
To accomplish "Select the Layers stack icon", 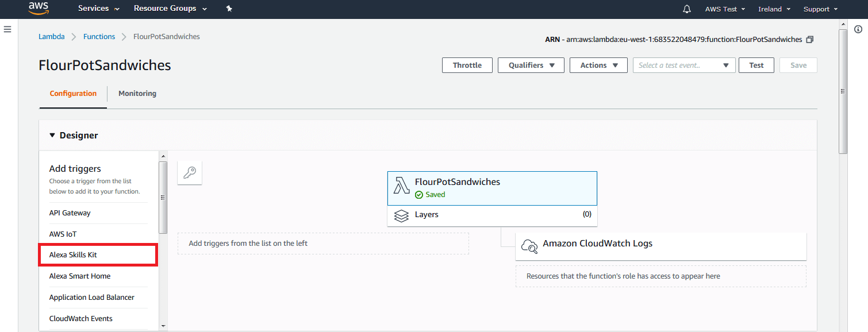I will pos(401,216).
